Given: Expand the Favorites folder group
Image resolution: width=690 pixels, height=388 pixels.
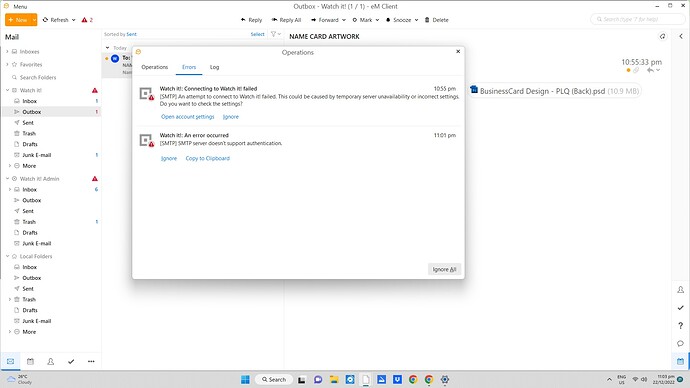Looking at the screenshot, I should point(7,64).
